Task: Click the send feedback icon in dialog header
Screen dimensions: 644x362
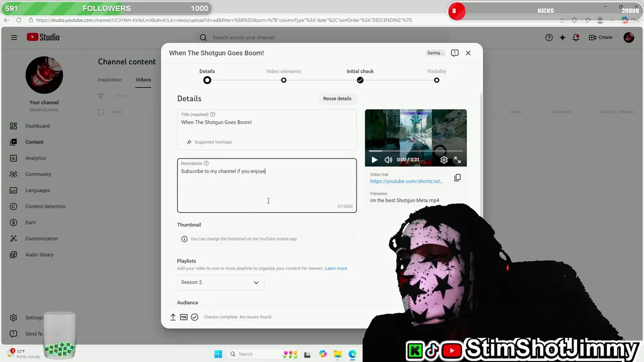Action: [x=455, y=53]
